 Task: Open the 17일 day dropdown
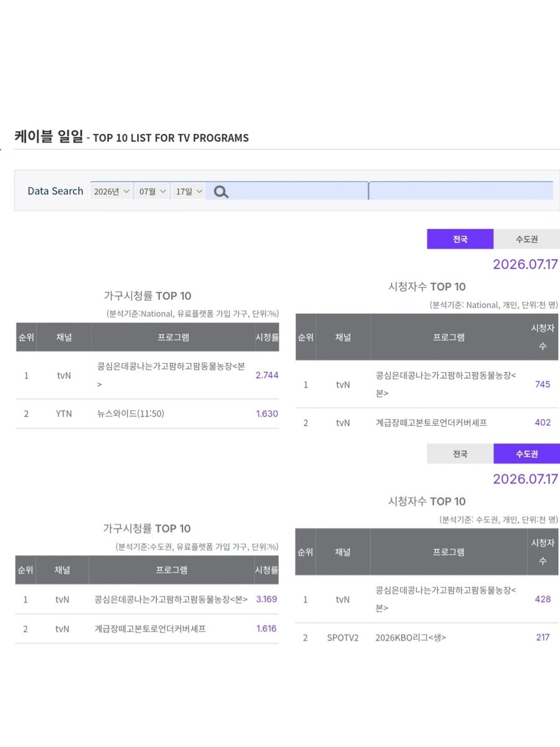[x=189, y=192]
